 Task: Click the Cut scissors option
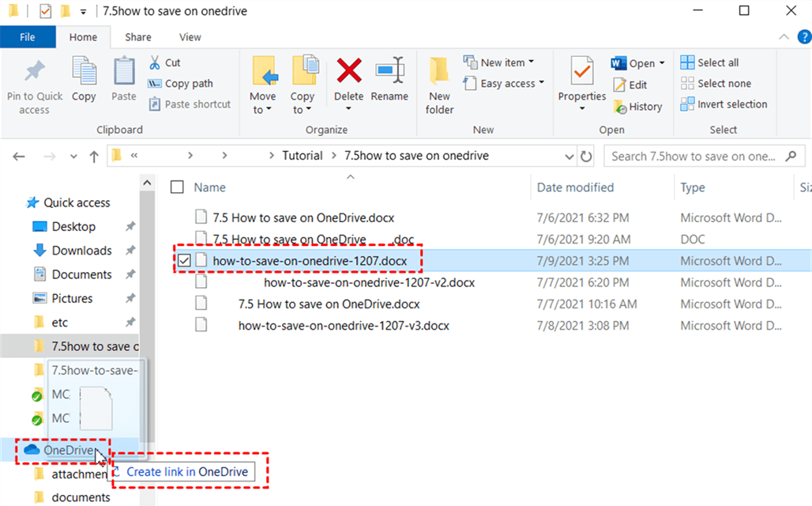(164, 62)
